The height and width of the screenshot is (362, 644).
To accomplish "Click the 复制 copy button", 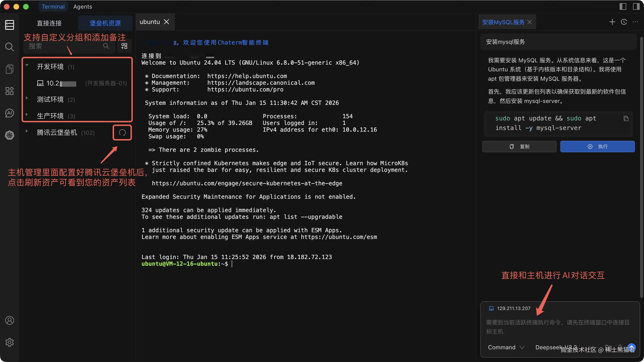I will coord(519,146).
